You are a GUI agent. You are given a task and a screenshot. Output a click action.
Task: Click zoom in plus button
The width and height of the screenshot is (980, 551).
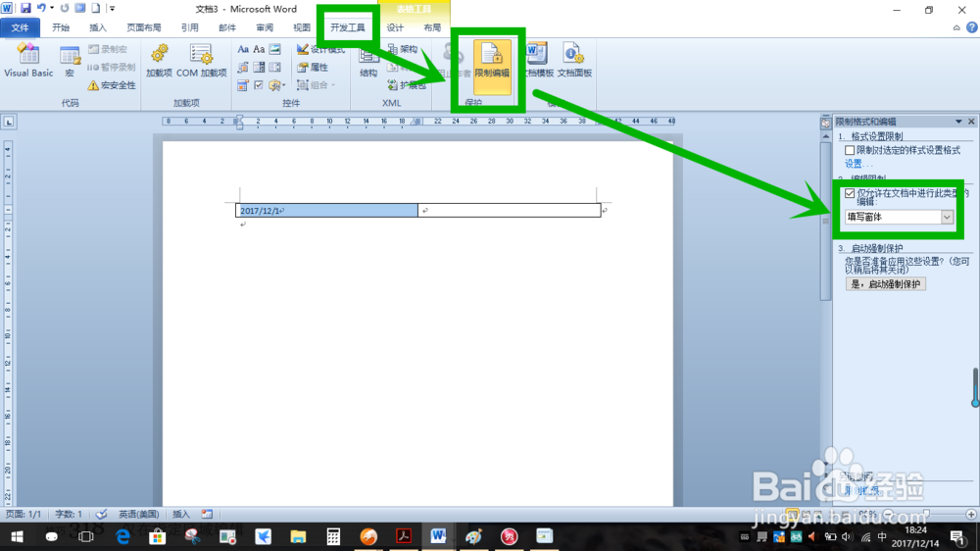point(970,514)
